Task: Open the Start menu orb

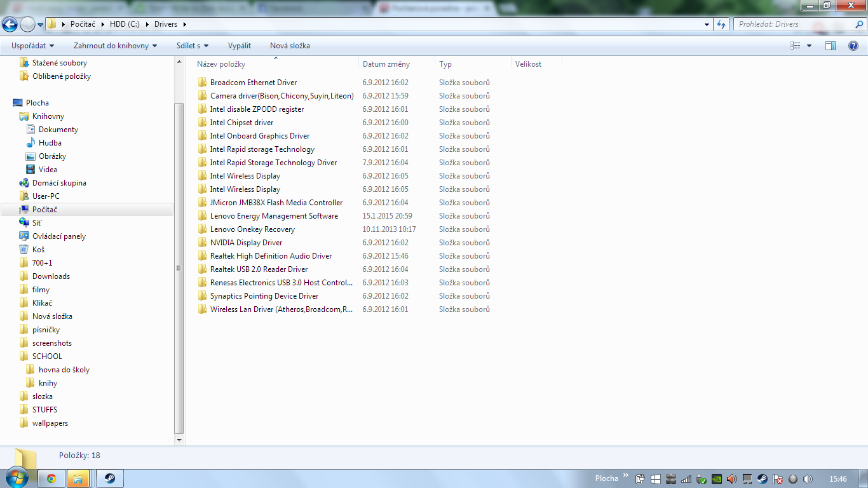Action: point(17,478)
